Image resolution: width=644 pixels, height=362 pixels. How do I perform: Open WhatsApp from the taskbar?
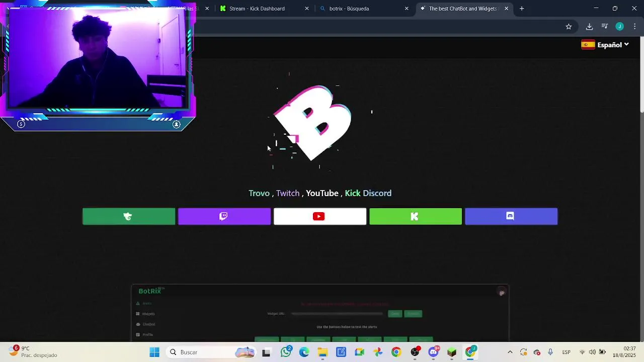click(286, 352)
